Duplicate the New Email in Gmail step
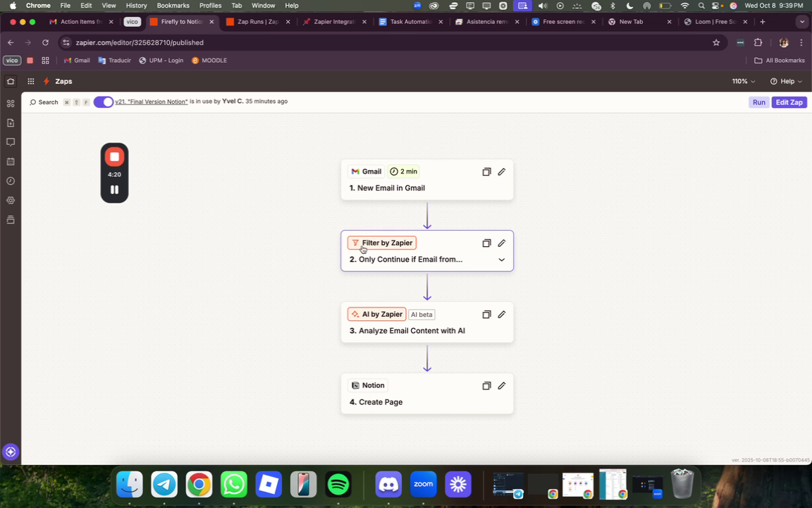Screen dimensions: 812x508 [x=486, y=171]
